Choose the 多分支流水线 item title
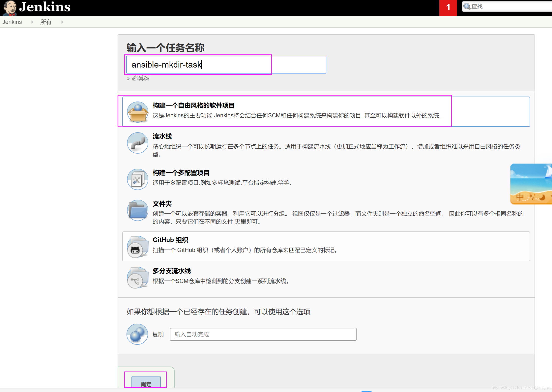This screenshot has height=392, width=552. pos(172,271)
